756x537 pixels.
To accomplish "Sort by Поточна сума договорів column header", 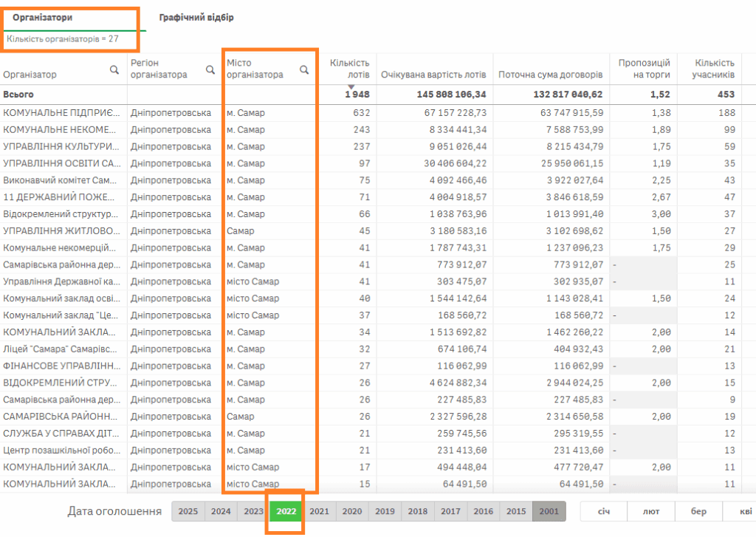I will tap(550, 75).
